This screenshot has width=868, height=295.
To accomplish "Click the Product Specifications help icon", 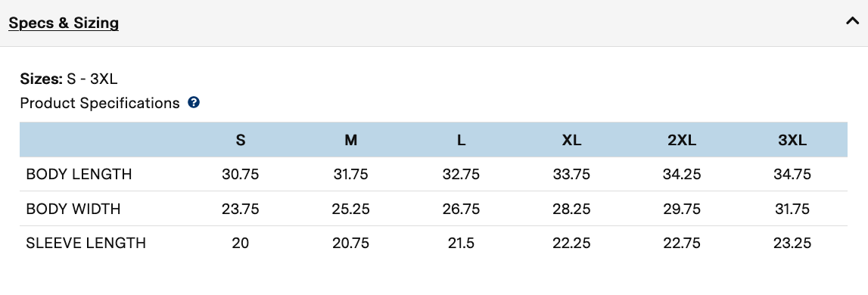I will (x=193, y=102).
